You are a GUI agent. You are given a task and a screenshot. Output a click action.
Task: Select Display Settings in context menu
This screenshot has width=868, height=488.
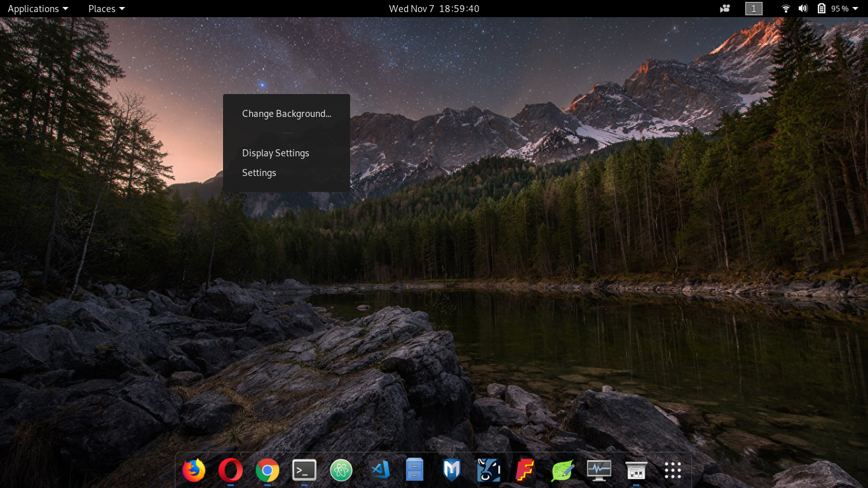pos(276,153)
